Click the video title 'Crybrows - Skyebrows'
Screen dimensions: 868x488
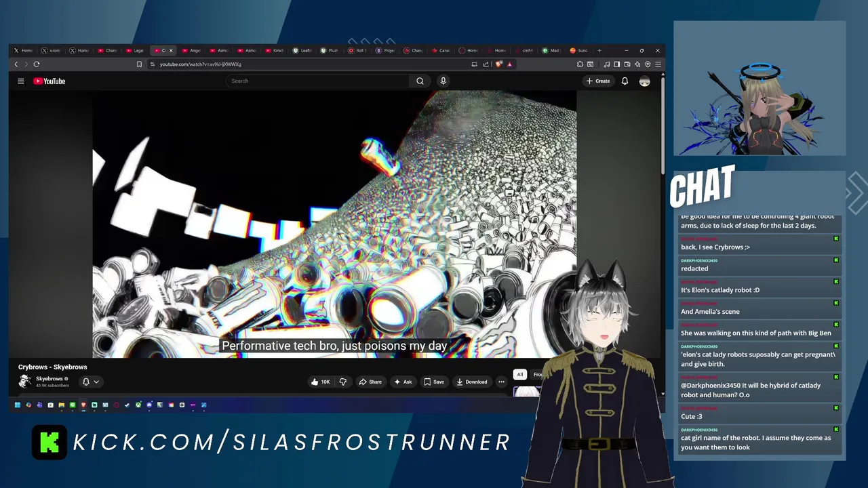point(52,367)
